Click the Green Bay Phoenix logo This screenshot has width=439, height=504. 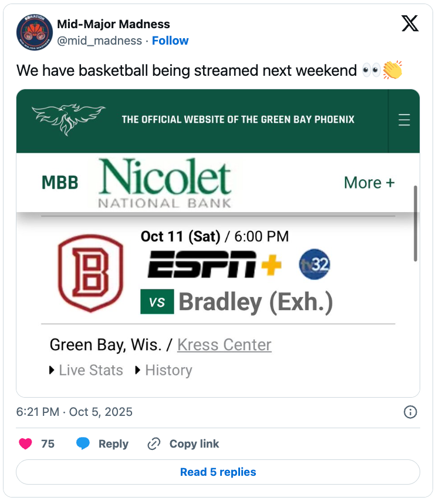tap(69, 119)
